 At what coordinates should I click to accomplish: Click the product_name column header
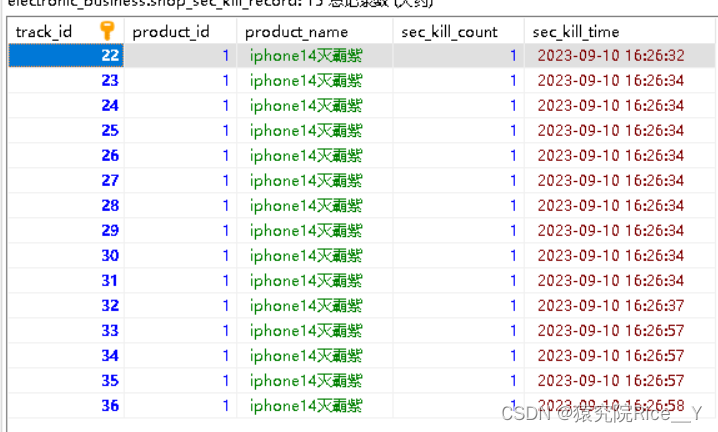[314, 32]
